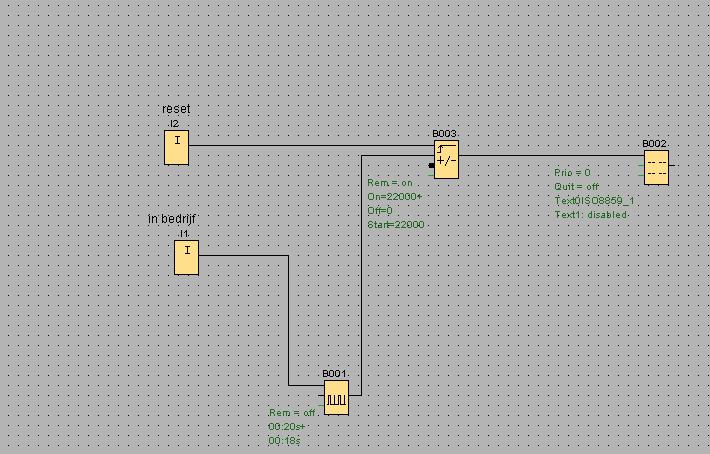Select the "reset" label text
Viewport: 710px width, 454px height.
pos(175,109)
